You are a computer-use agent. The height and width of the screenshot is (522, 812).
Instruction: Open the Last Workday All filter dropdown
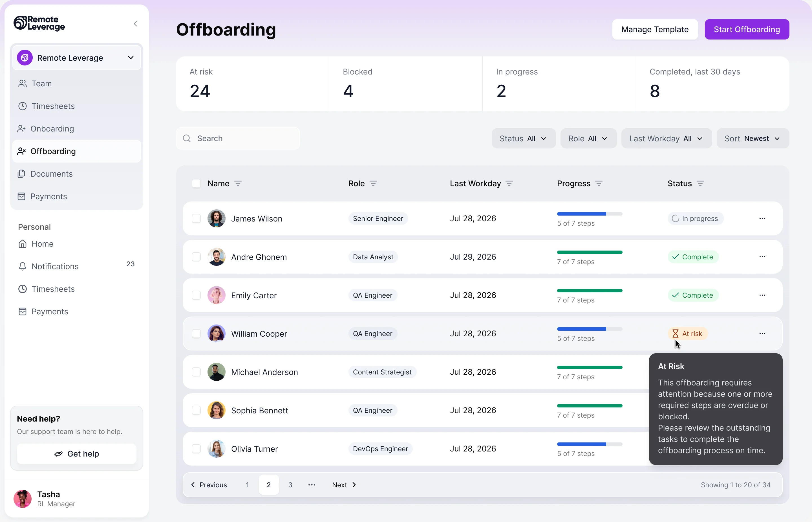667,138
